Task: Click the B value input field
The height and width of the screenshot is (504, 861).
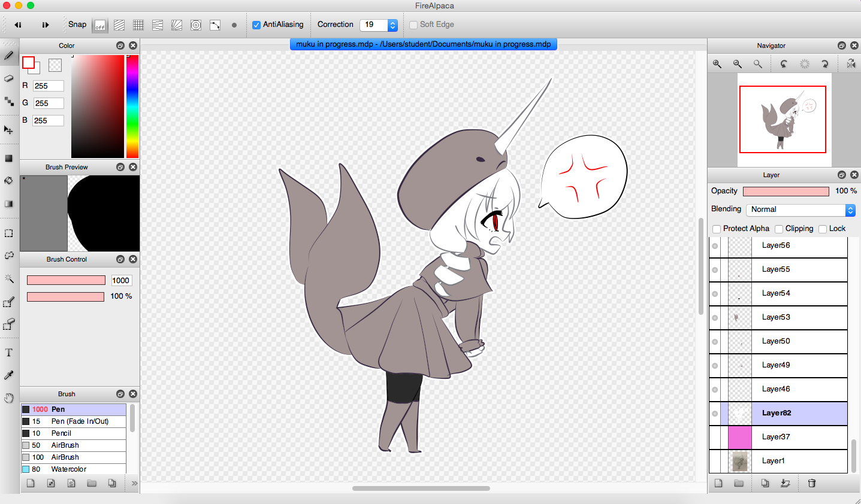Action: pyautogui.click(x=49, y=120)
